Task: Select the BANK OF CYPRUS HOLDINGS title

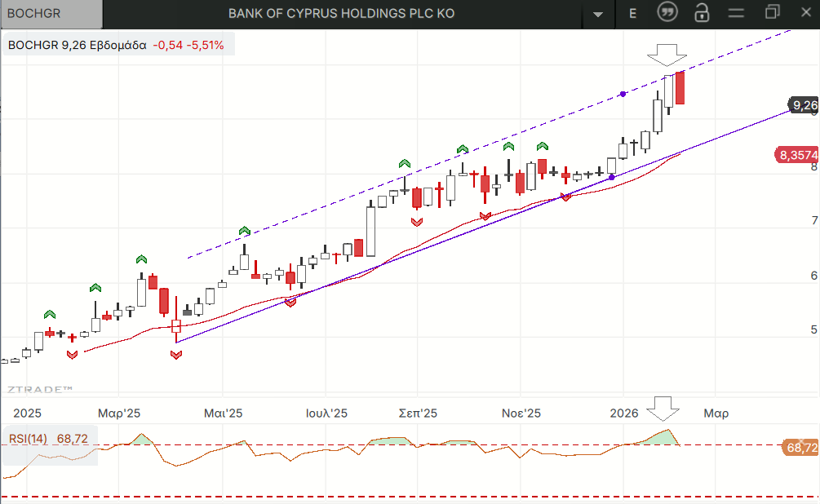Action: click(341, 14)
